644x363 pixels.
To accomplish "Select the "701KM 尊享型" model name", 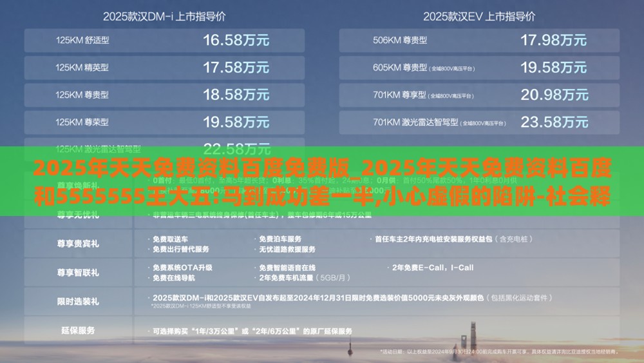I will click(x=400, y=95).
